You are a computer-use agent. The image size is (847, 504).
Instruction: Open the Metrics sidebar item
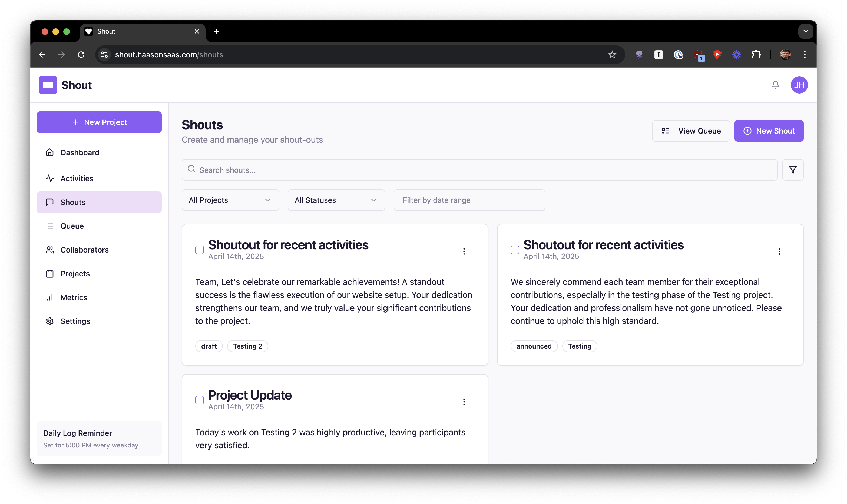[74, 297]
